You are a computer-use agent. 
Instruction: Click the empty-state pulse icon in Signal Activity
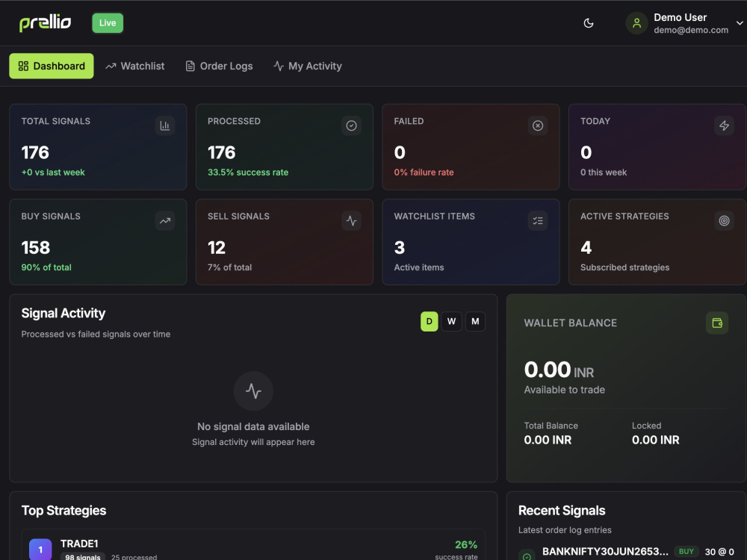(253, 391)
